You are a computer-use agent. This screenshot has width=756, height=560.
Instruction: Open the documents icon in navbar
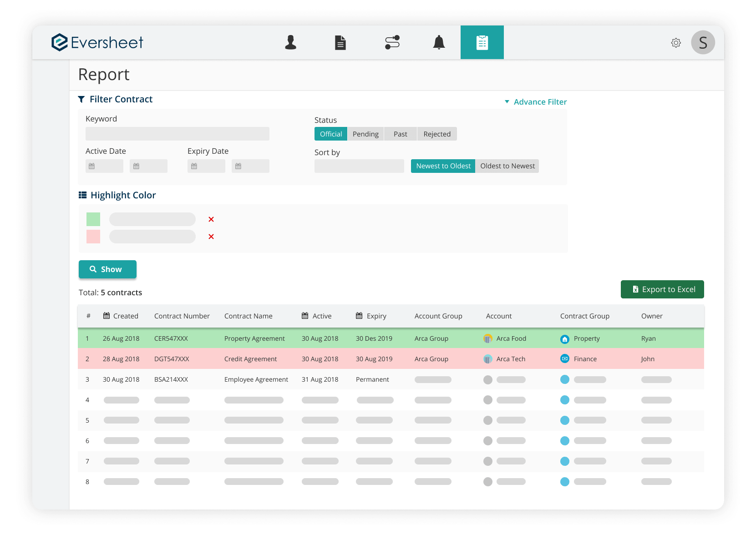click(340, 42)
